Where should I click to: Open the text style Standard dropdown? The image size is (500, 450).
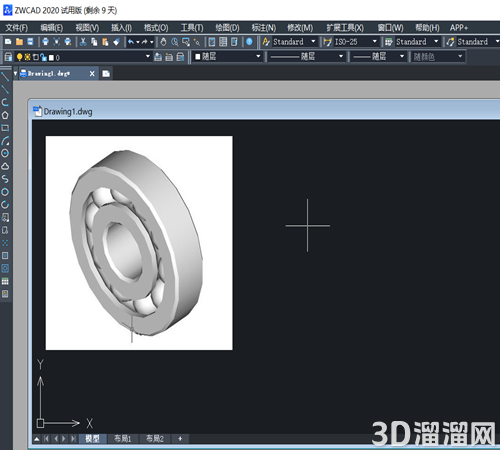click(313, 42)
